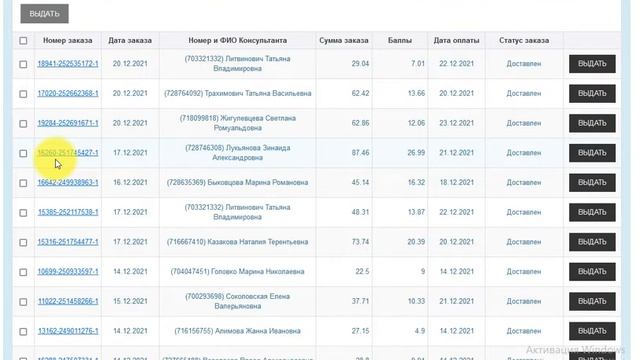This screenshot has height=360, width=640.
Task: Select the checkbox for Соколовская Елена's order
Action: (x=23, y=302)
